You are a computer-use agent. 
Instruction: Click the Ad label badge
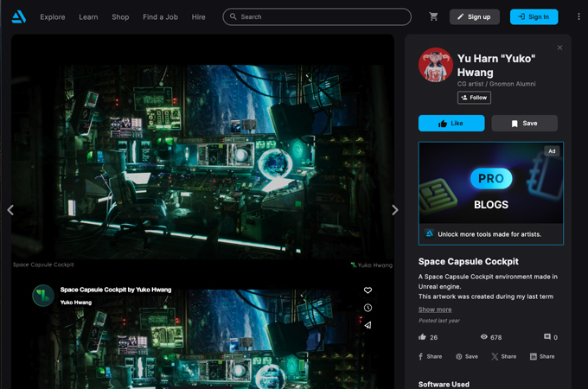(552, 151)
